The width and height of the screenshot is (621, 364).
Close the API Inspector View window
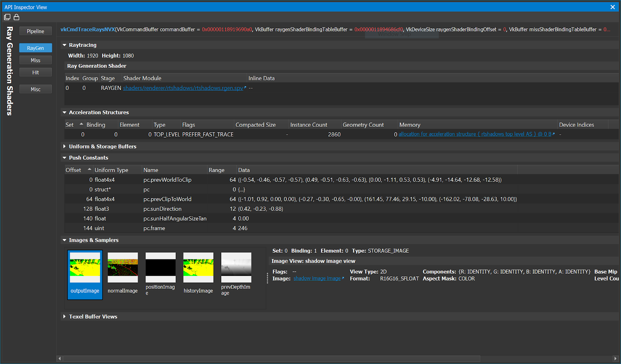point(613,7)
